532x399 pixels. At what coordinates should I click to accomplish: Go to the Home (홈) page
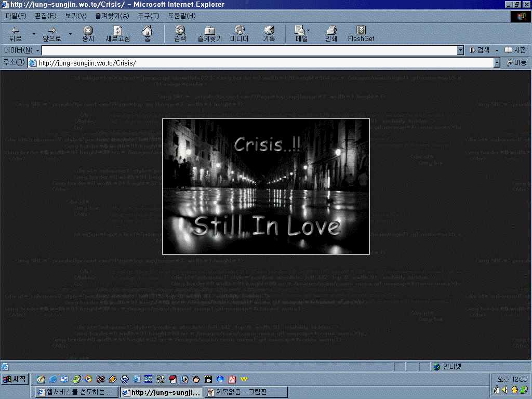tap(148, 34)
